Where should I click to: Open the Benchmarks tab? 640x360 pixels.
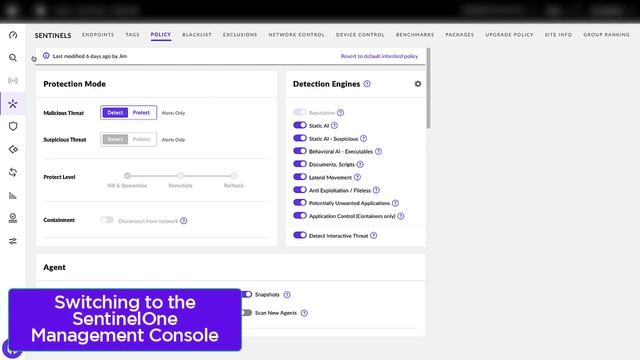tap(415, 35)
